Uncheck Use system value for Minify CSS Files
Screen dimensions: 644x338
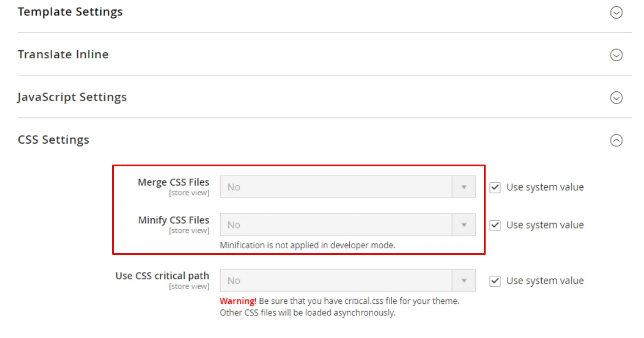click(x=494, y=225)
